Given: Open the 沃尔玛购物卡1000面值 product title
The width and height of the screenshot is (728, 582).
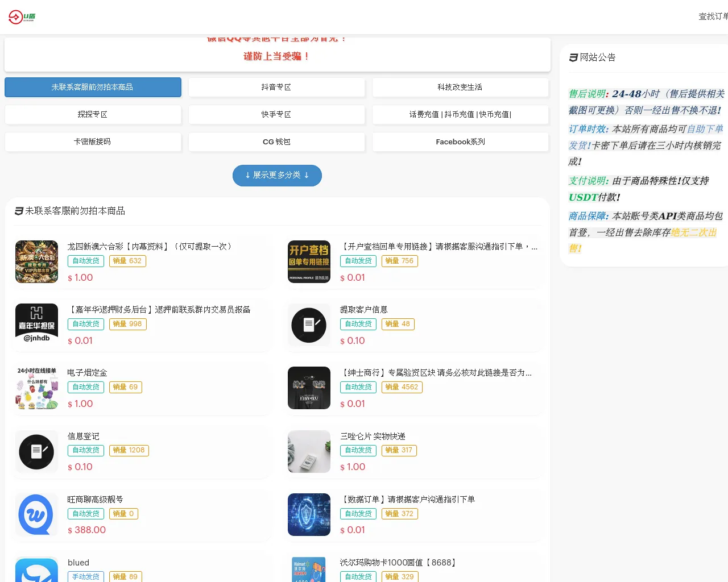Looking at the screenshot, I should click(398, 562).
